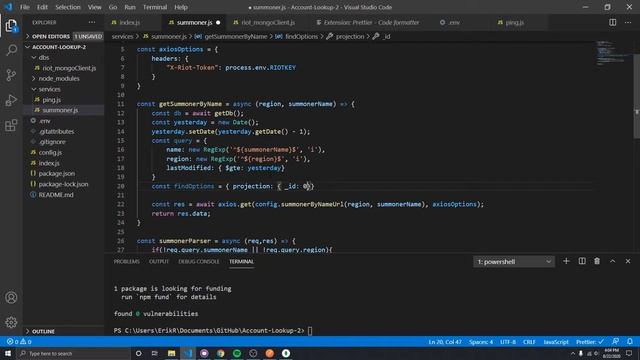Click errors and warnings status indicator
Viewport: 640px width, 360px height.
click(x=19, y=342)
